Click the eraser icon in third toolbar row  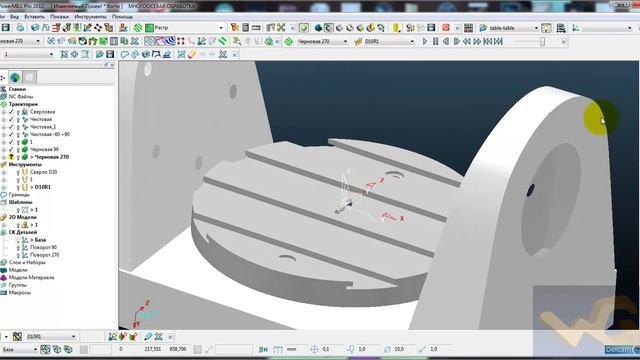point(192,54)
